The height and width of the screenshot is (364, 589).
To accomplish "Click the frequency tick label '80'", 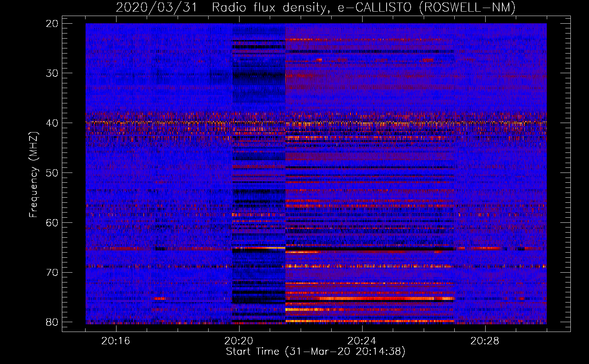I will click(x=52, y=322).
